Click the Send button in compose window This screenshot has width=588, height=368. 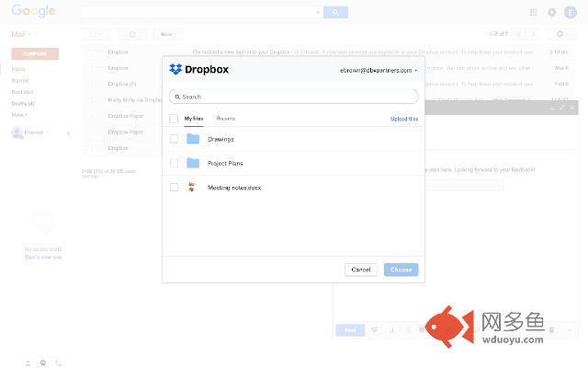[x=350, y=330]
